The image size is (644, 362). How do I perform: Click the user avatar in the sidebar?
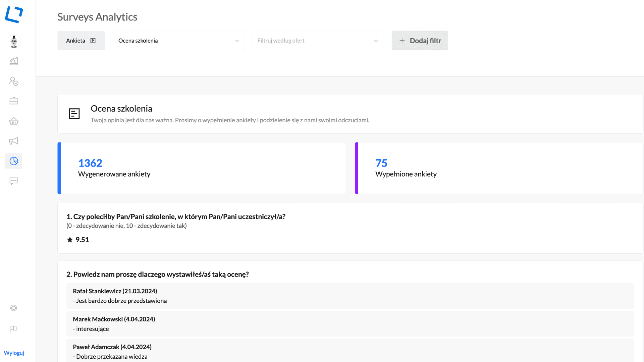[14, 41]
